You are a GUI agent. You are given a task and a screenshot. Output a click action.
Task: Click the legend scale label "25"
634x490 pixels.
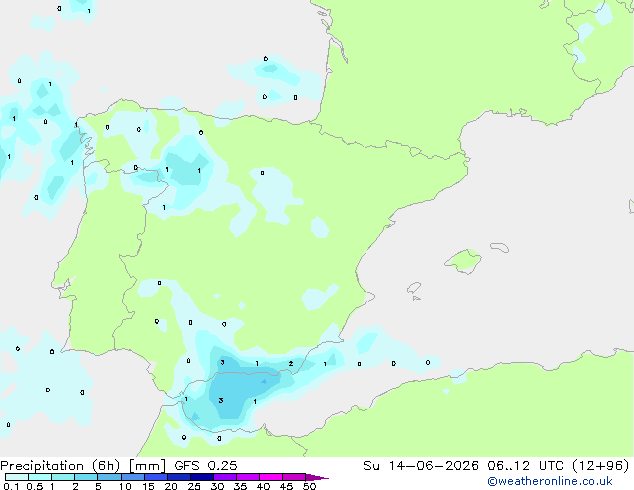tap(194, 486)
